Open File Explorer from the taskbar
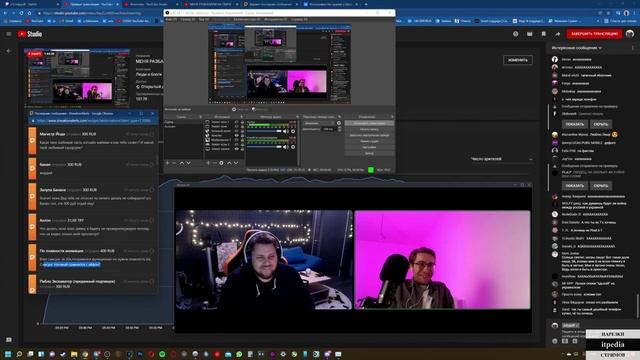The image size is (640, 360). (x=74, y=354)
